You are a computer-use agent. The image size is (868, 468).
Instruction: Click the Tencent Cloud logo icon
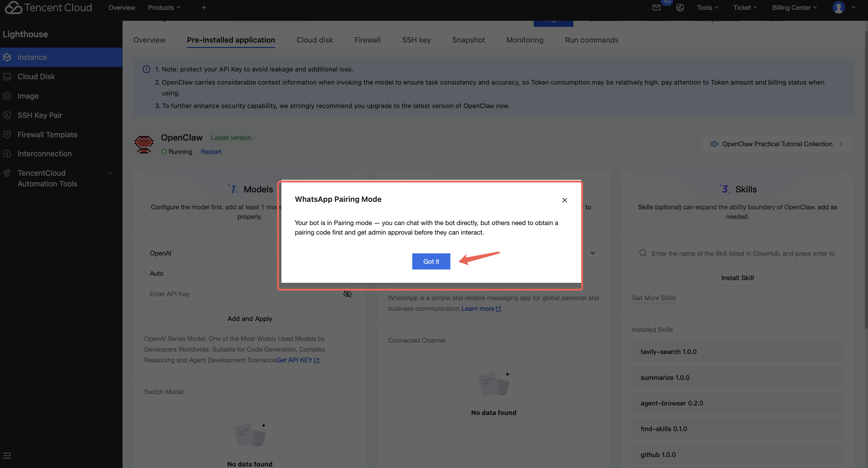click(x=13, y=7)
